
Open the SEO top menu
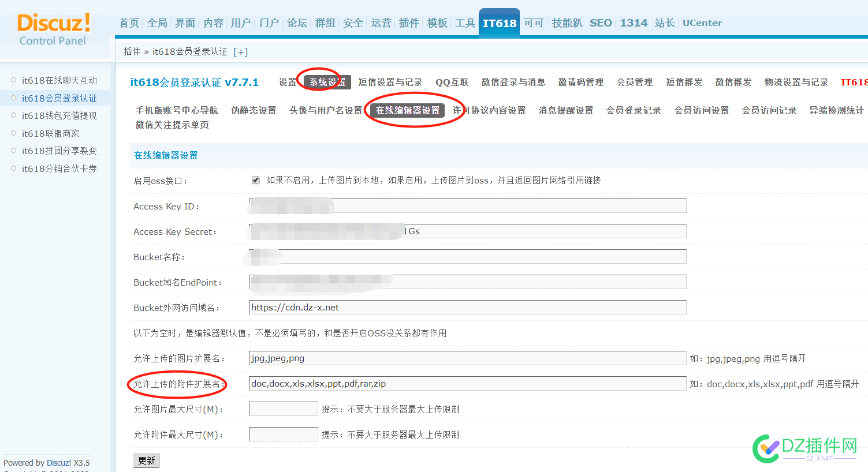click(x=601, y=23)
